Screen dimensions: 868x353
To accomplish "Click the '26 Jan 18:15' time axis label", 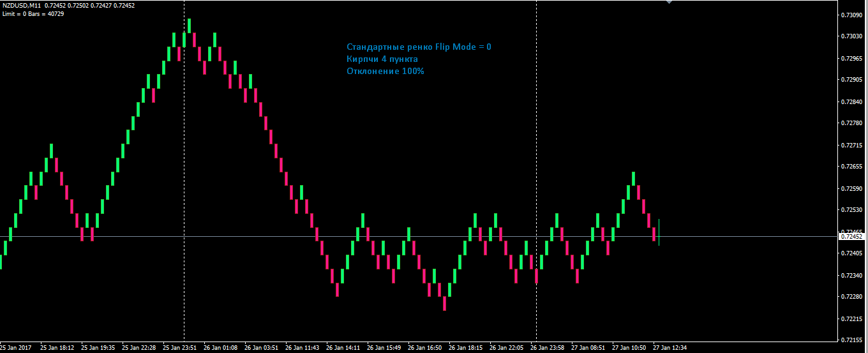I will click(x=466, y=348).
